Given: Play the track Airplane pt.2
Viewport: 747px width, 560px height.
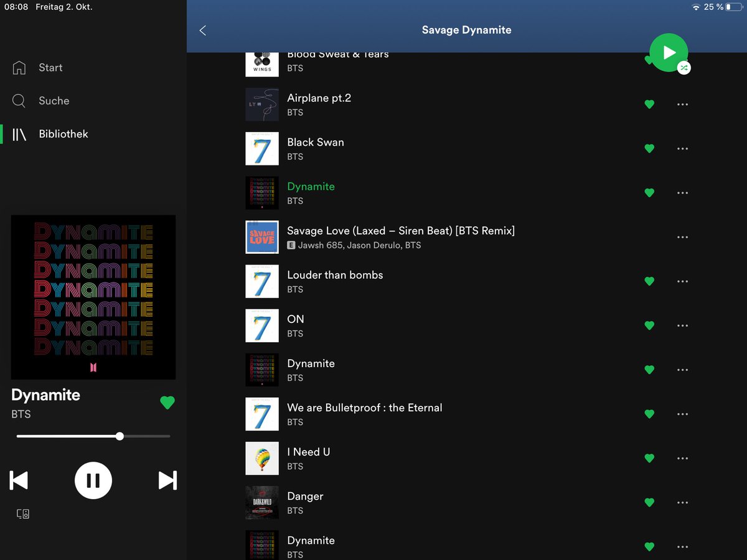Looking at the screenshot, I should (x=319, y=98).
